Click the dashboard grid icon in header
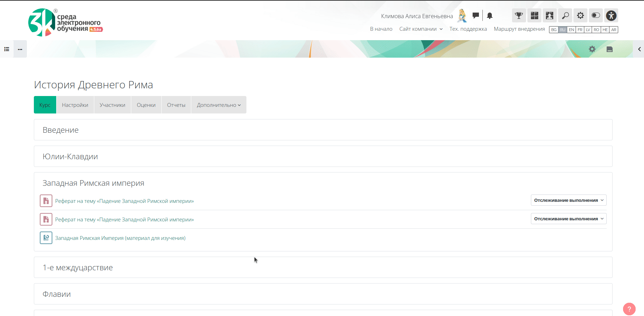 534,15
